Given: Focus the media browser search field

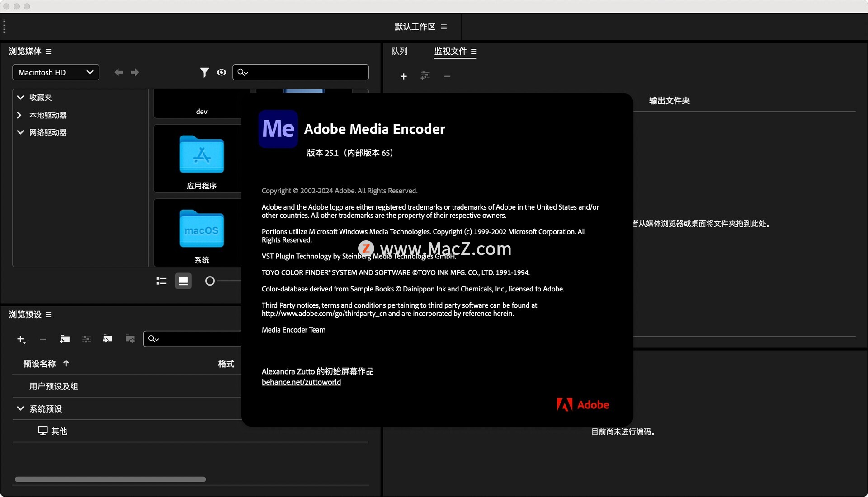Looking at the screenshot, I should pos(301,72).
